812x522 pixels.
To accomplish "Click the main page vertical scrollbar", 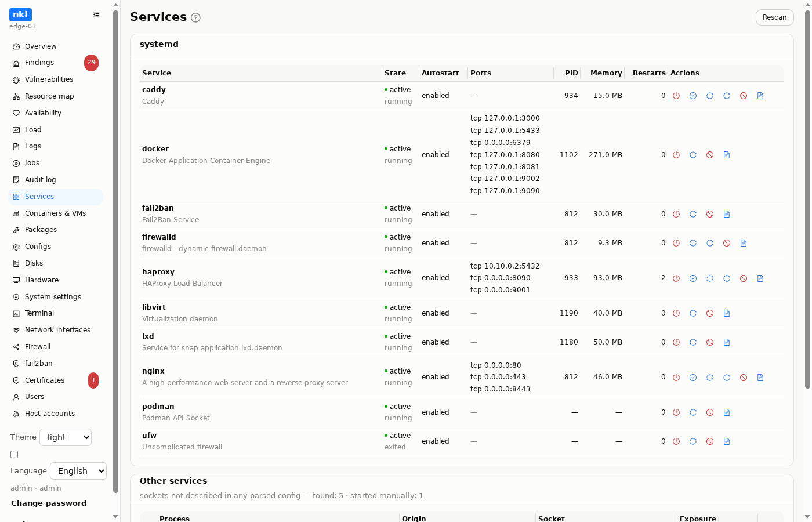I will (x=807, y=197).
